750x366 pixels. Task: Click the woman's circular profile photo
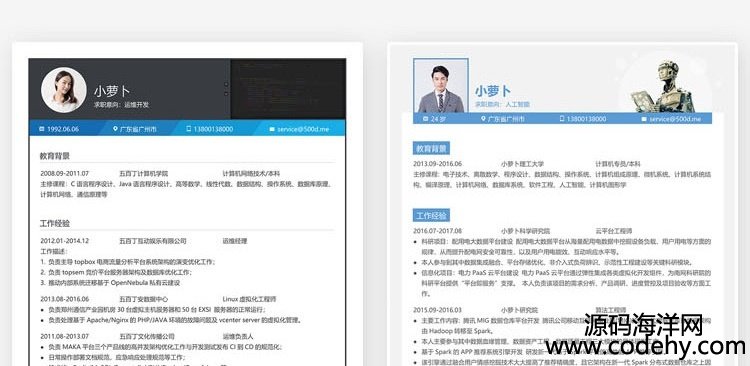[64, 90]
